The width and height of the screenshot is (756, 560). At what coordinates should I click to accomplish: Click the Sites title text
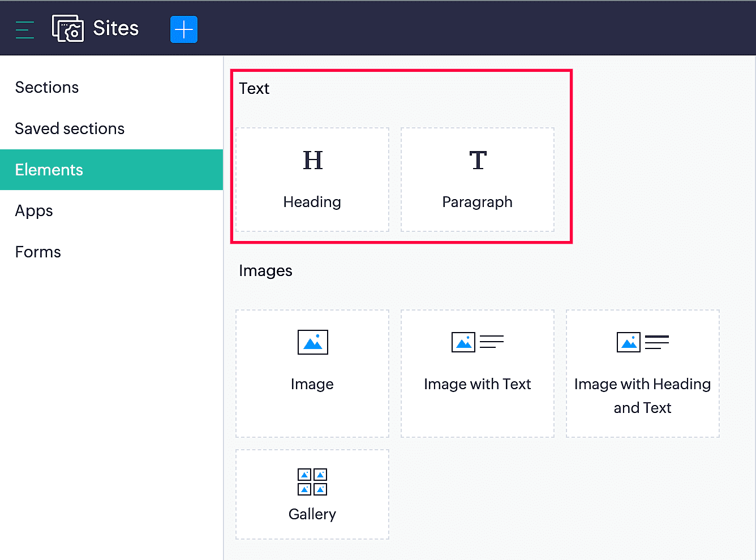(116, 28)
